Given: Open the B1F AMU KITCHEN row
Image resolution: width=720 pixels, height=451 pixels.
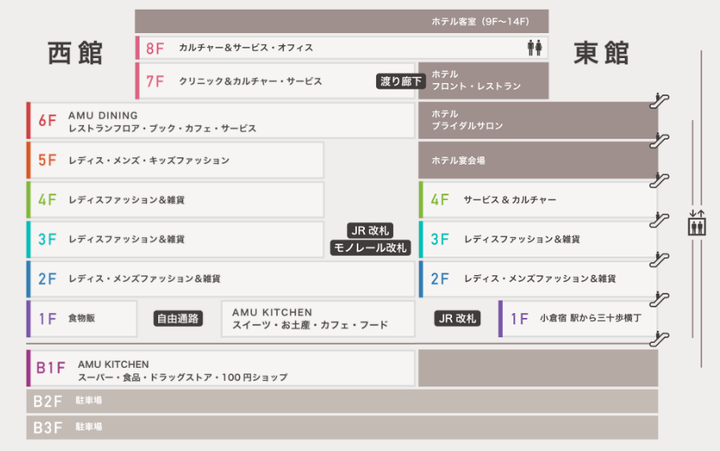Looking at the screenshot, I should click(220, 369).
